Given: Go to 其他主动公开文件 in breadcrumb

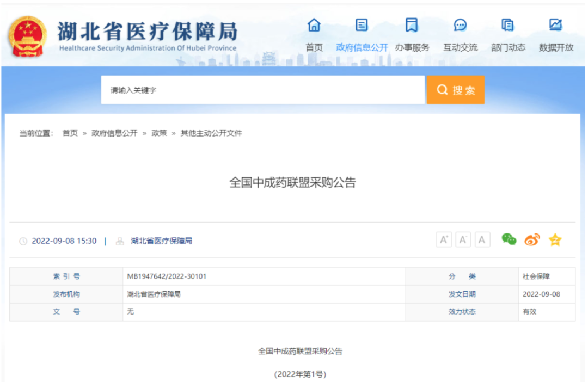Looking at the screenshot, I should point(211,133).
